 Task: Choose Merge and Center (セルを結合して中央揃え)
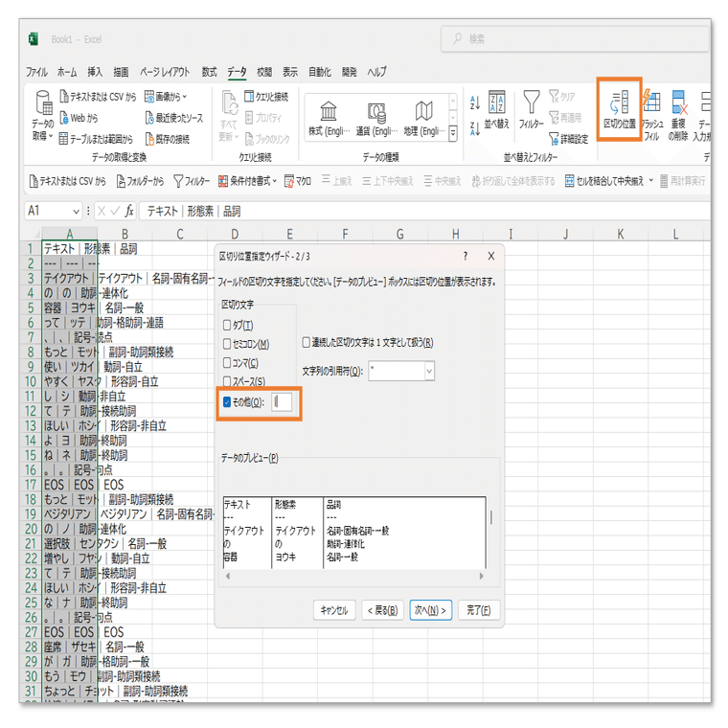pos(604,181)
